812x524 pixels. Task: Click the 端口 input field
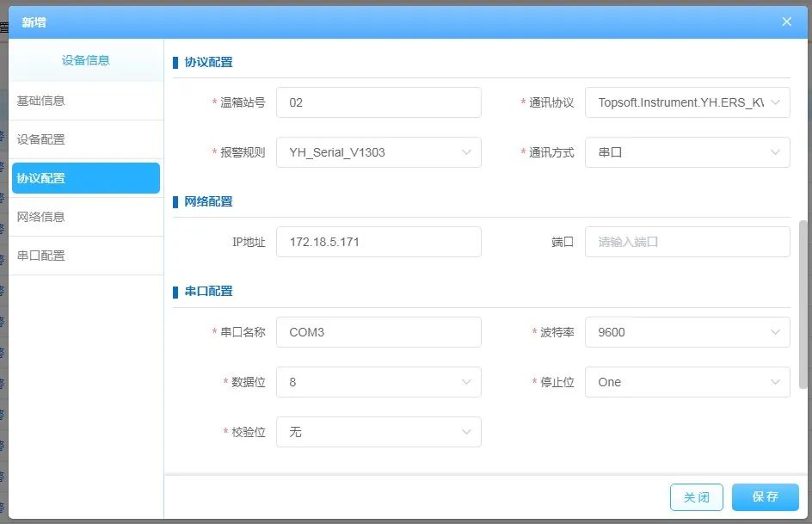687,242
